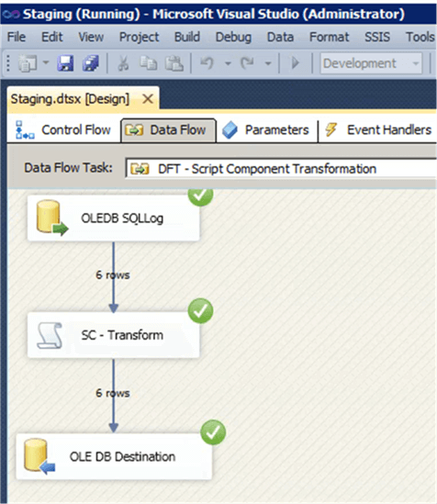Open the Debug menu
Screen dimensions: 437x504
click(x=233, y=37)
